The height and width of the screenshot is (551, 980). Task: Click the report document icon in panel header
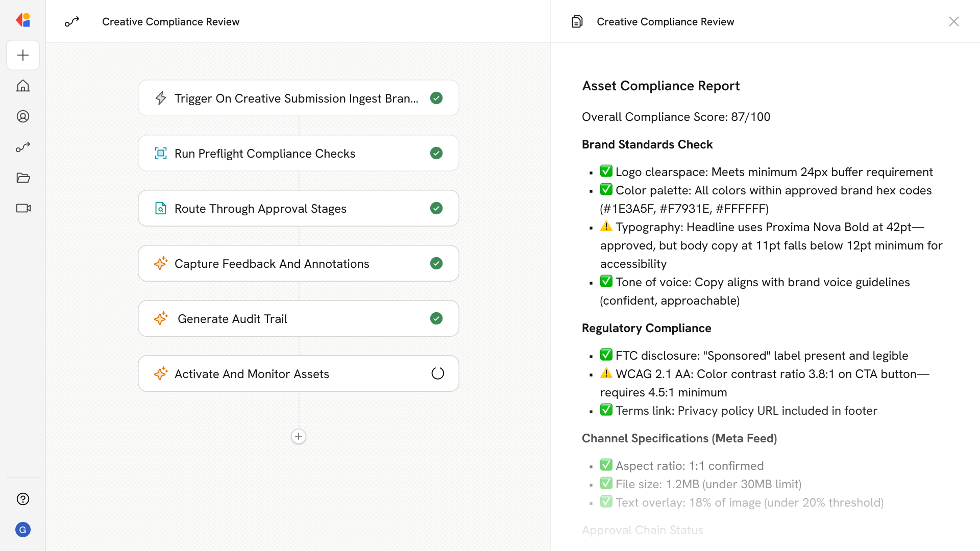[577, 21]
